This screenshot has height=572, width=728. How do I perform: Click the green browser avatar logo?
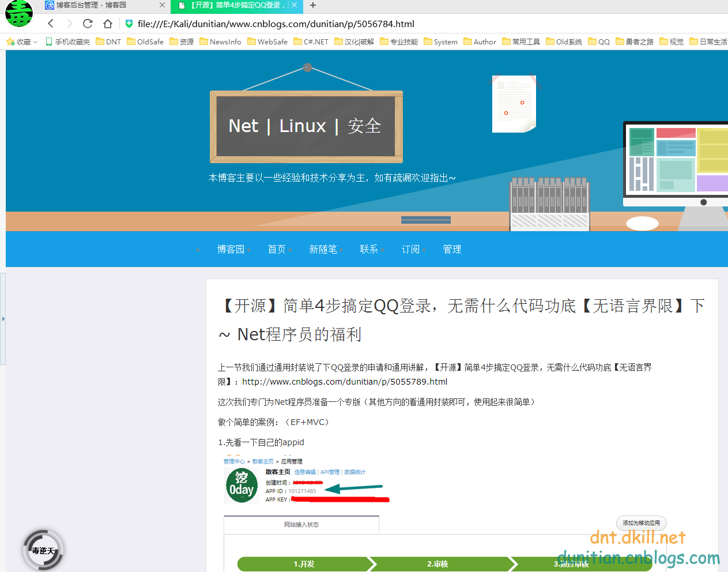point(18,13)
